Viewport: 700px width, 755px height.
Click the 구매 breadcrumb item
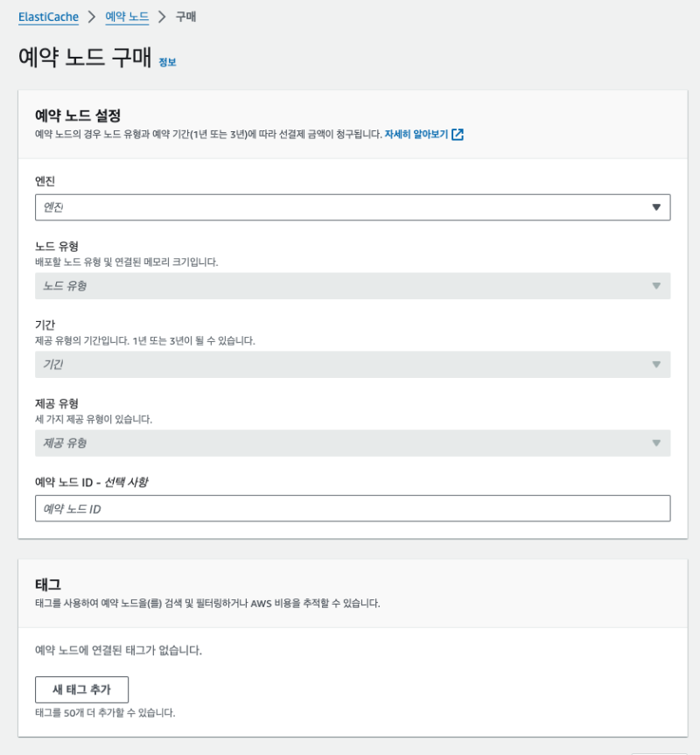click(185, 17)
